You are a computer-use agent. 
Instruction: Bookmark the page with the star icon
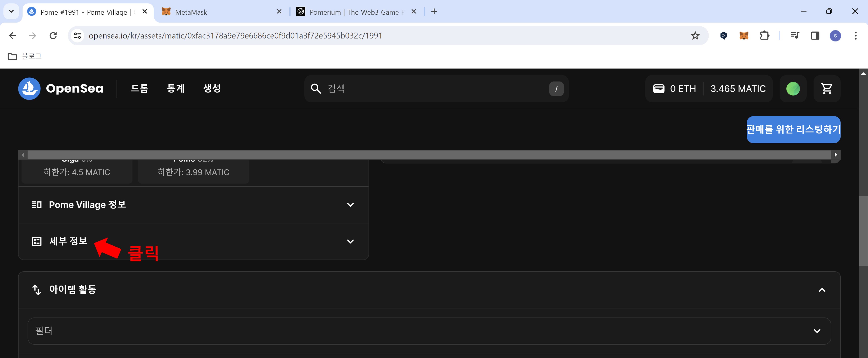(695, 35)
